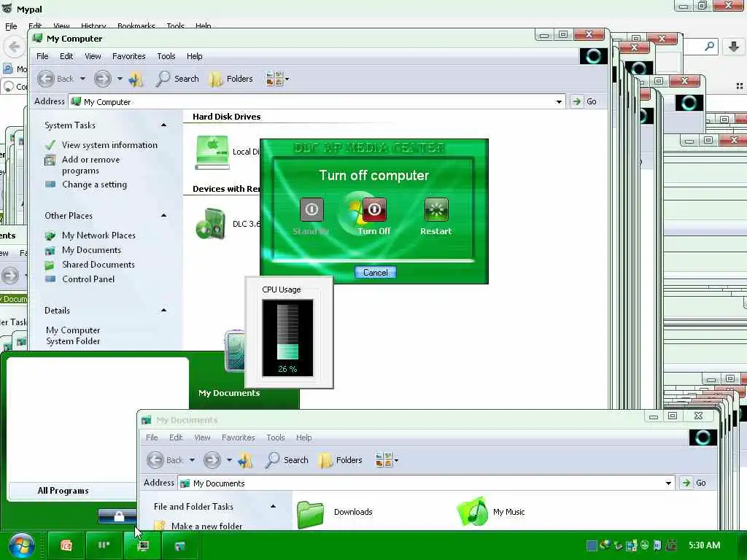The height and width of the screenshot is (560, 747).
Task: Click Up folder icon in My Computer toolbar
Action: pos(136,79)
